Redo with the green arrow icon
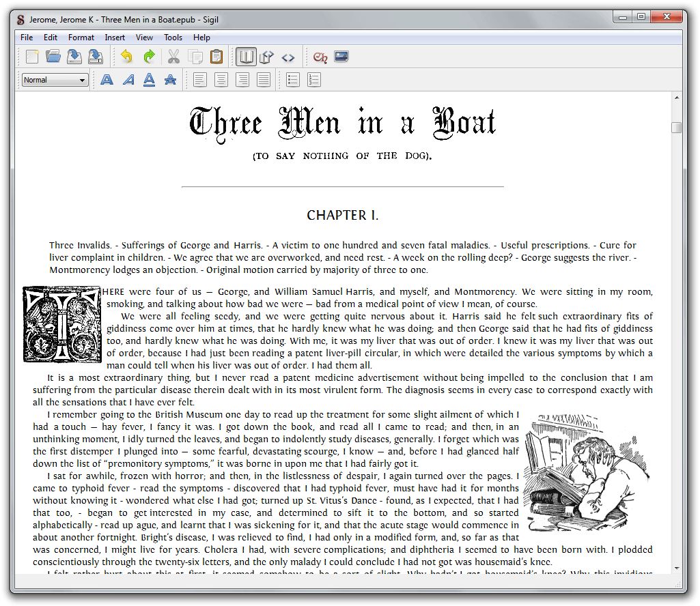 coord(148,57)
